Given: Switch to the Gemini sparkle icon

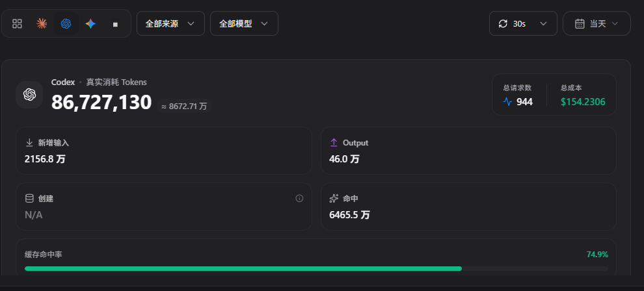Looking at the screenshot, I should click(x=91, y=24).
